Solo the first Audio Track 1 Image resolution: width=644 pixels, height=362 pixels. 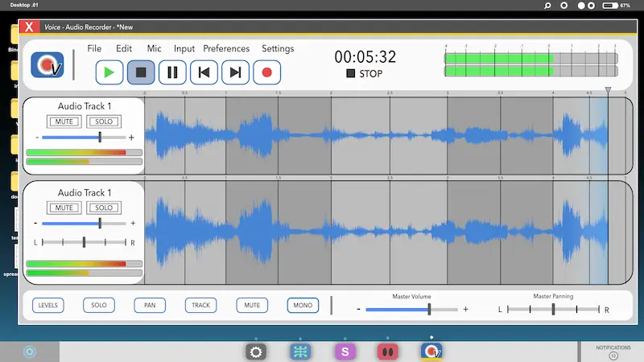click(104, 121)
